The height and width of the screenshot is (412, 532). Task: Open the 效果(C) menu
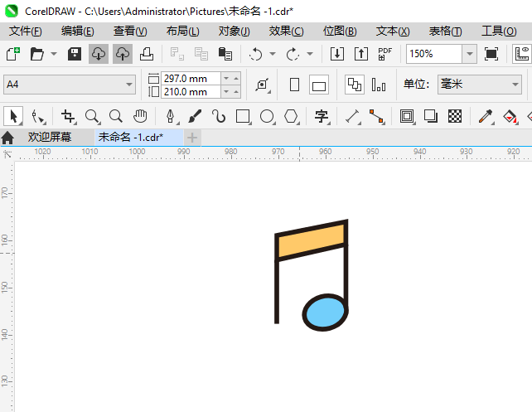click(x=287, y=32)
